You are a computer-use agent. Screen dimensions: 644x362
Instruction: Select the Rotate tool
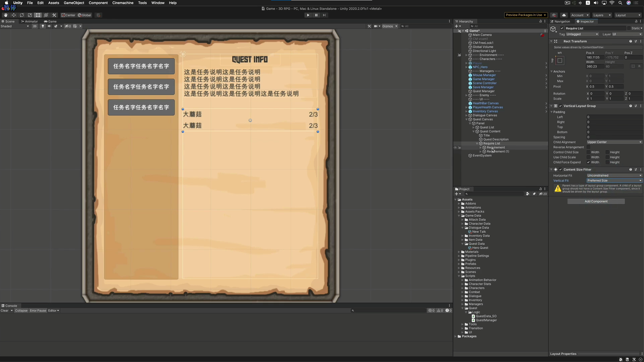(22, 15)
